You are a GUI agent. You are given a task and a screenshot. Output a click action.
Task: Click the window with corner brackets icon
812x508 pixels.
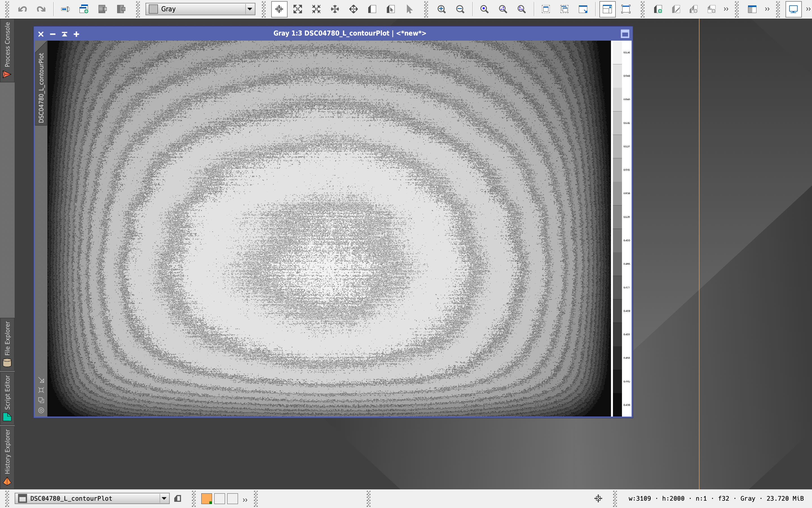[x=626, y=9]
